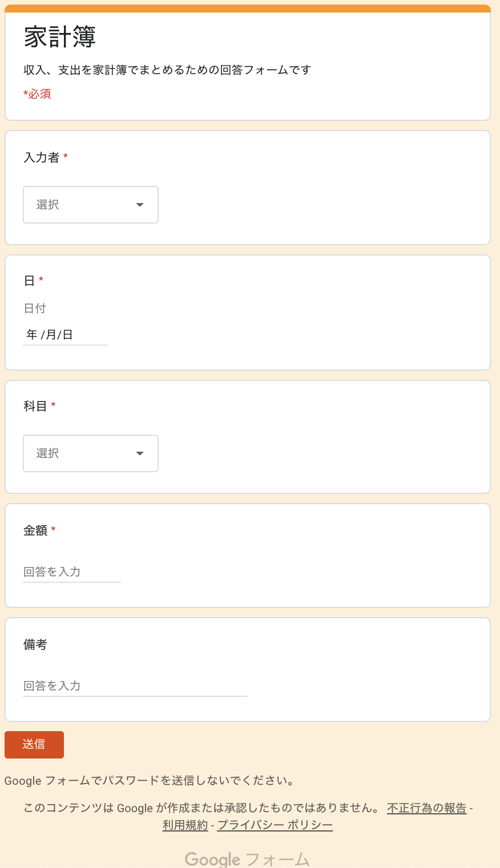Click the Google フォーム logo
The height and width of the screenshot is (868, 500).
247,859
